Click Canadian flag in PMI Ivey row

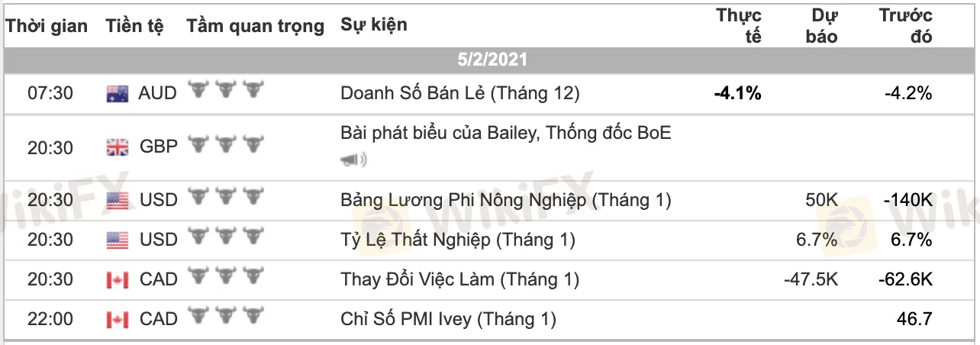117,319
